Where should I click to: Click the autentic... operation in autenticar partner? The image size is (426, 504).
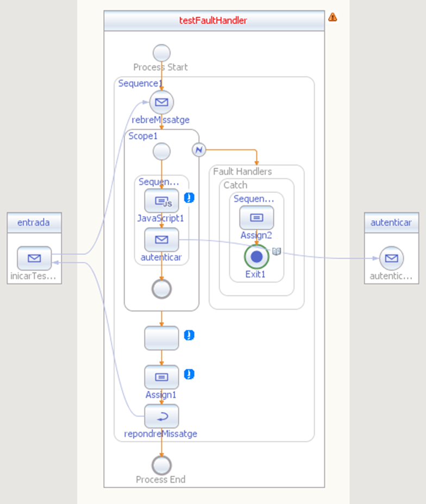[391, 258]
